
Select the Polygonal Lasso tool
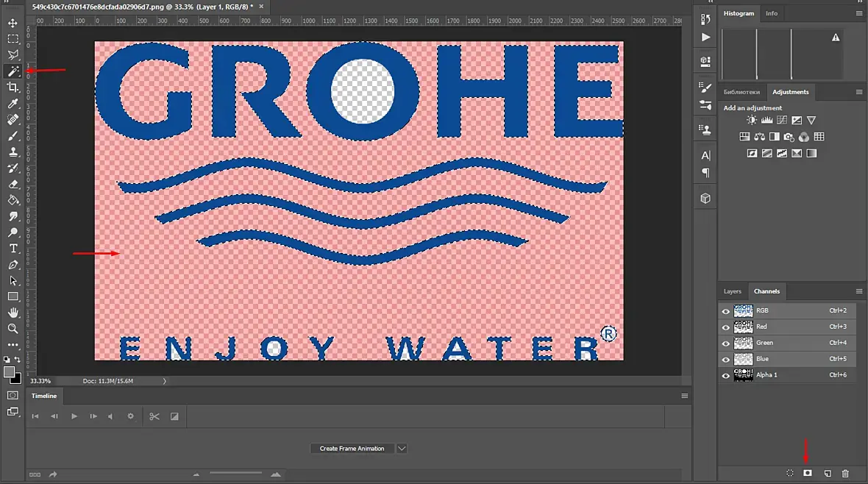point(13,55)
